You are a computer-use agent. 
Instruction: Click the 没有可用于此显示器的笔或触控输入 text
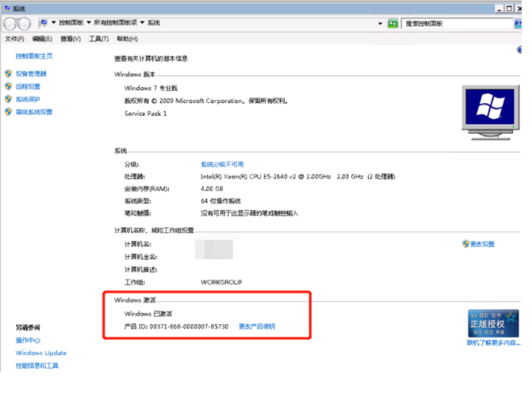coord(250,213)
